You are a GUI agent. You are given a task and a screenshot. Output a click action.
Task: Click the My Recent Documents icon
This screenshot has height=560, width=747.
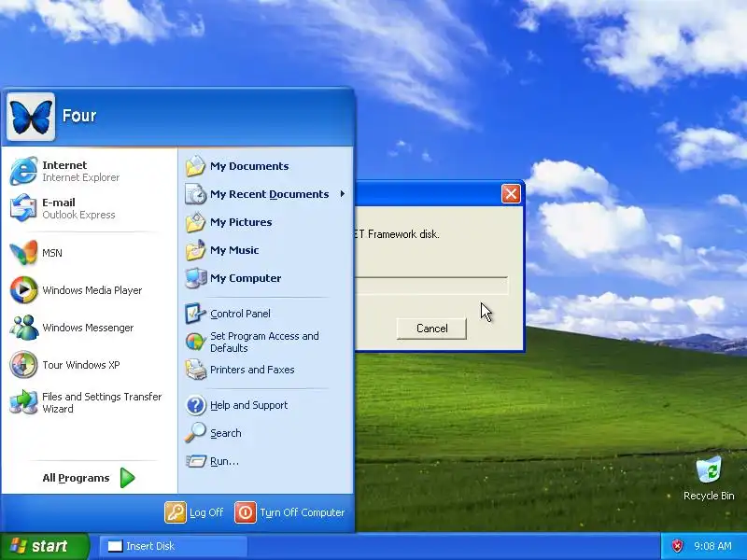[195, 194]
